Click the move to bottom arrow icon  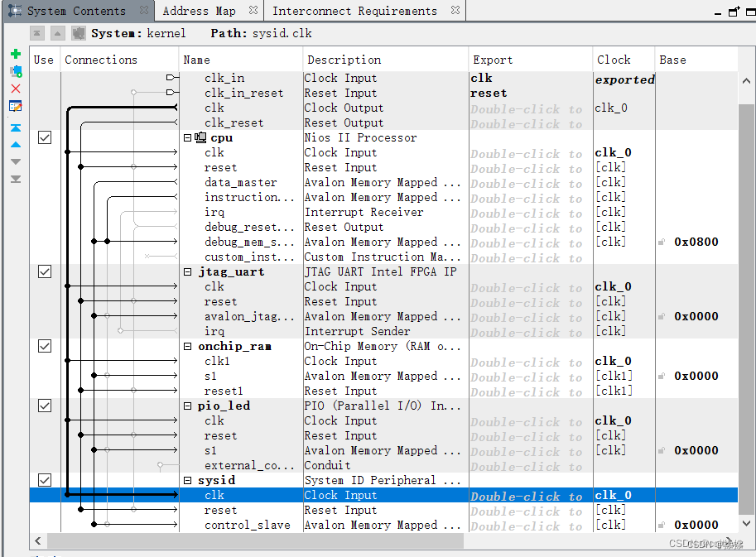16,179
